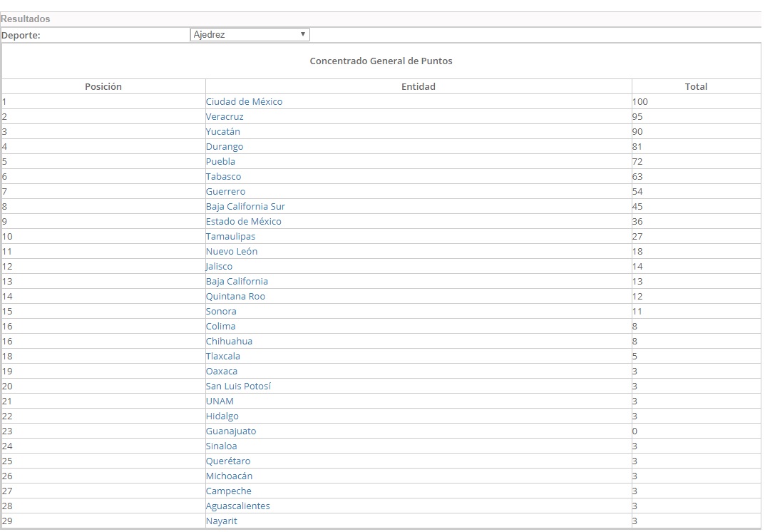This screenshot has width=765, height=532.
Task: Click the Puebla entity link
Action: pyautogui.click(x=220, y=162)
